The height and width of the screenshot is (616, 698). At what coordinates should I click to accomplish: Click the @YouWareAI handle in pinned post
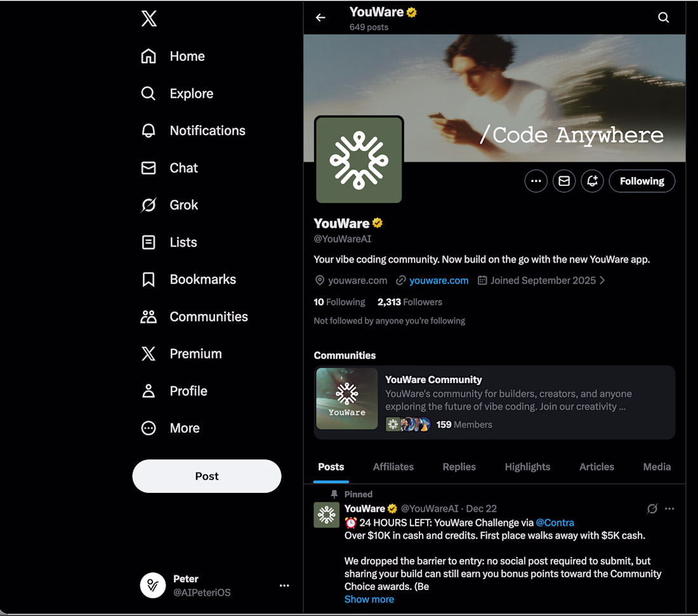click(430, 509)
